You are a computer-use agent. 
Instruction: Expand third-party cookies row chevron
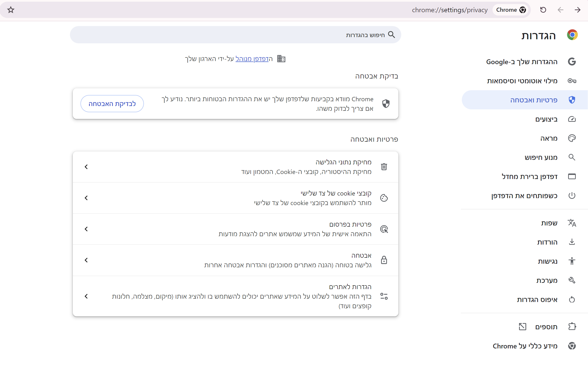(x=86, y=198)
